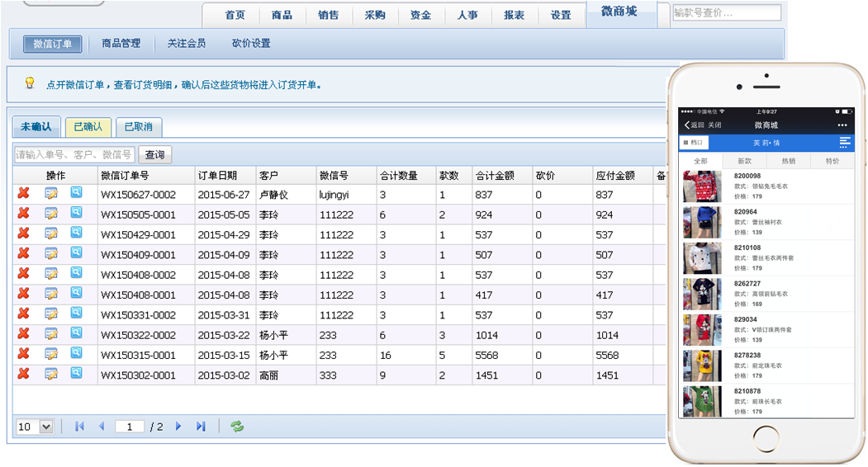Edit order WX150429-0001
This screenshot has height=467, width=868.
51,233
